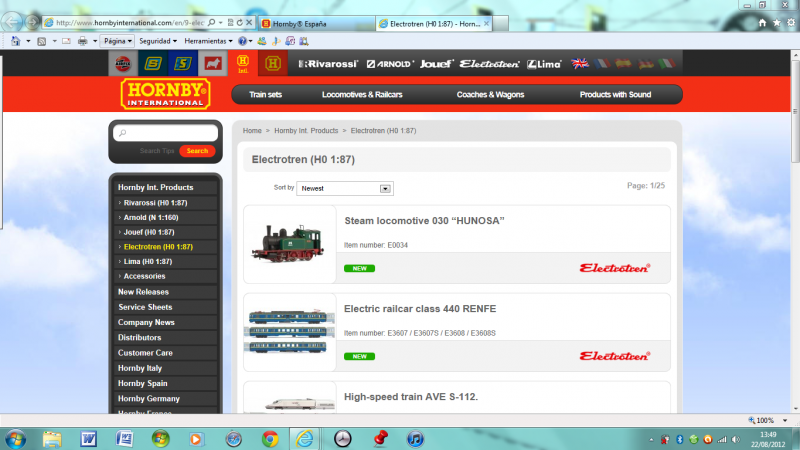Open New Releases in sidebar
Image resolution: width=800 pixels, height=450 pixels.
(143, 292)
